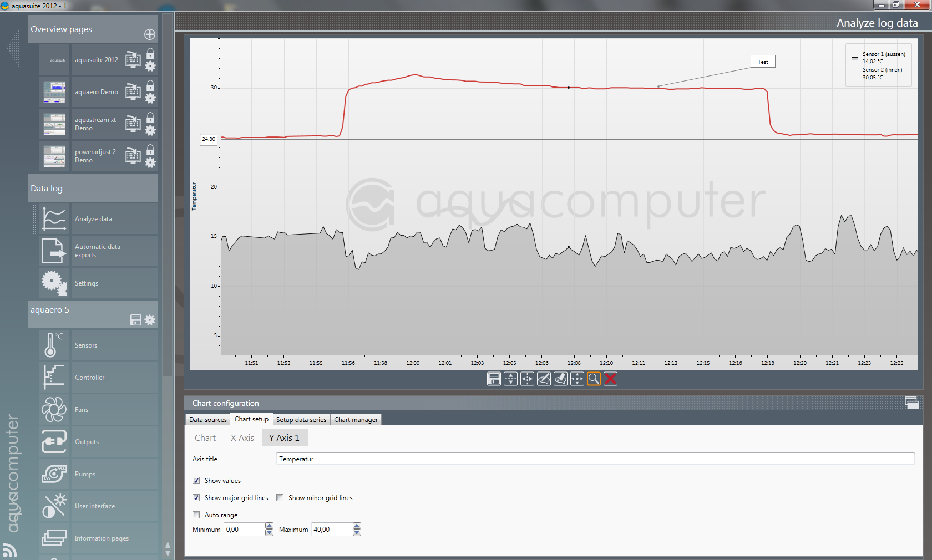This screenshot has width=932, height=560.
Task: Decrease the Minimum value with down arrow
Action: [270, 533]
